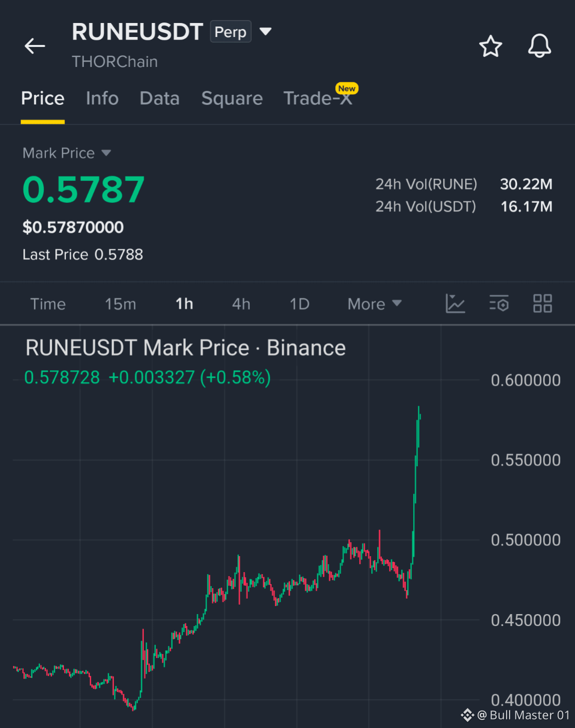Open chart indicators line-chart icon
Image resolution: width=575 pixels, height=728 pixels.
[455, 303]
